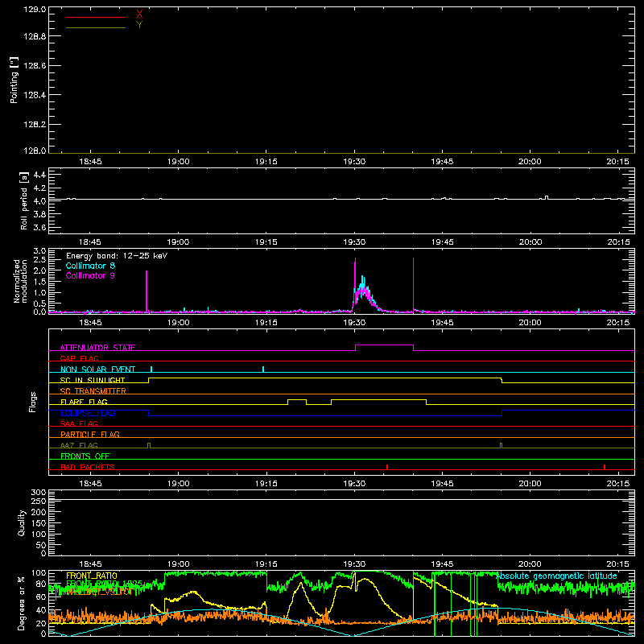This screenshot has width=644, height=644.
Task: Click the magenta modulation spike near 19:40
Action: (413, 285)
